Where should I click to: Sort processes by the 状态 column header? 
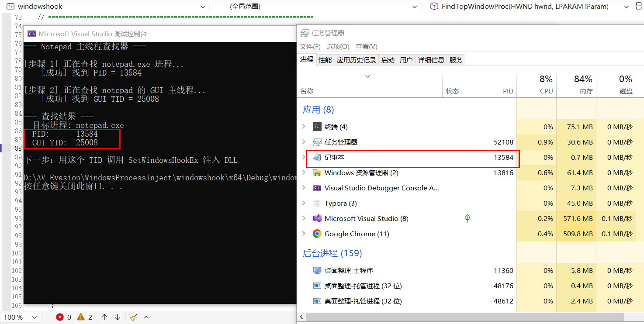[x=457, y=86]
